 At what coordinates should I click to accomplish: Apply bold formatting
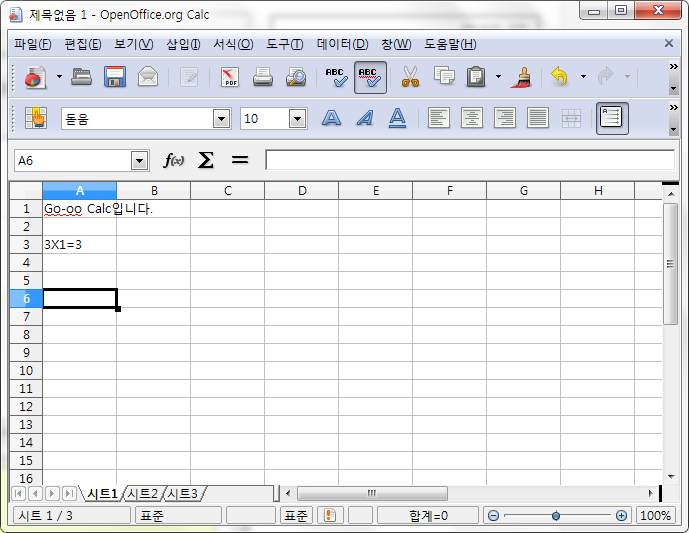(x=331, y=118)
